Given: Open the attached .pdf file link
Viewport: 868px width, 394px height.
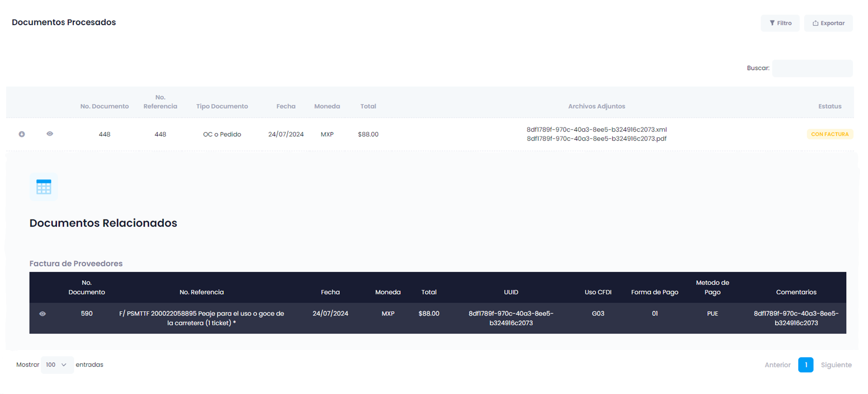Looking at the screenshot, I should pyautogui.click(x=596, y=139).
